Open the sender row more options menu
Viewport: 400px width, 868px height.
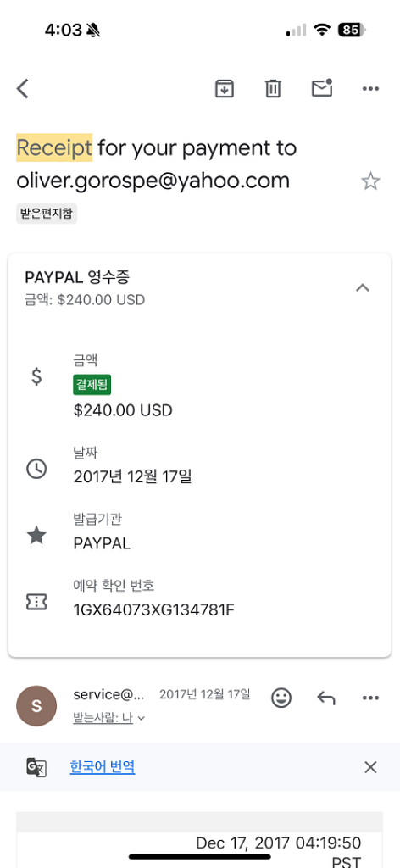(x=370, y=698)
